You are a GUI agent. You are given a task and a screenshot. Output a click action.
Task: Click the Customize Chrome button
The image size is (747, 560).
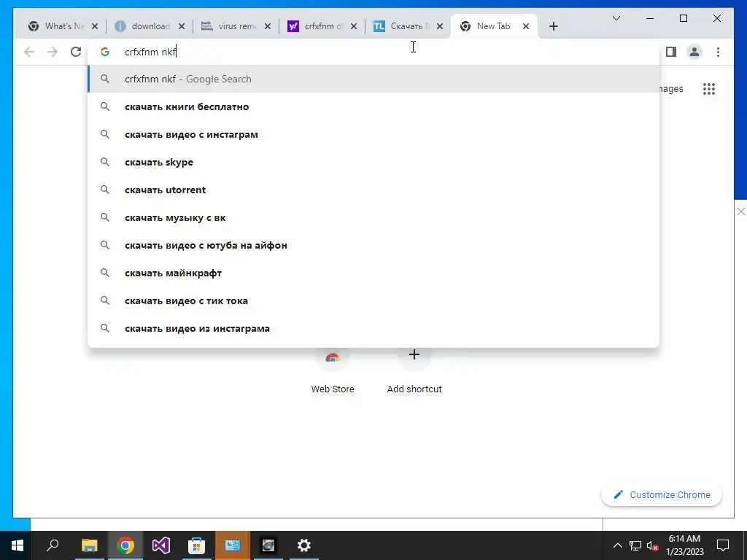point(661,495)
